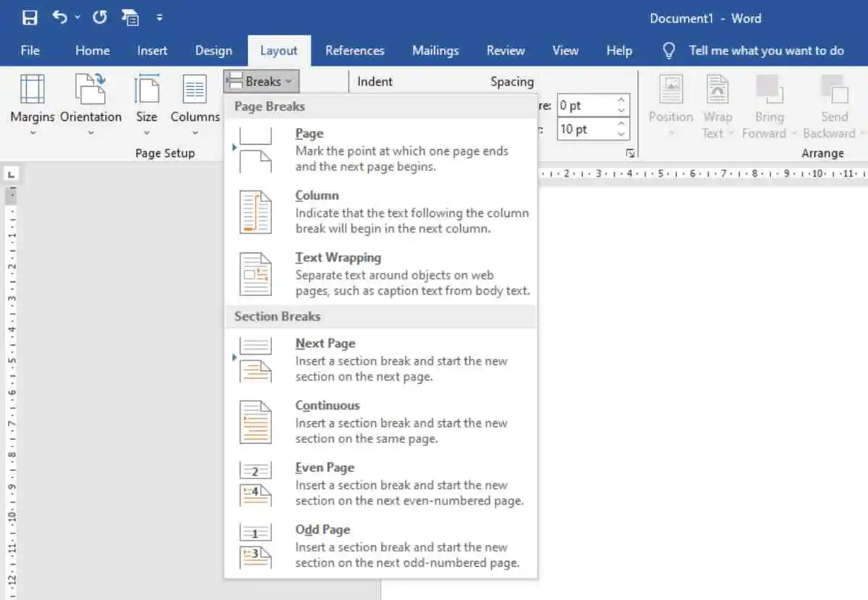Open the Orientation dropdown
This screenshot has height=600, width=868.
(x=91, y=105)
